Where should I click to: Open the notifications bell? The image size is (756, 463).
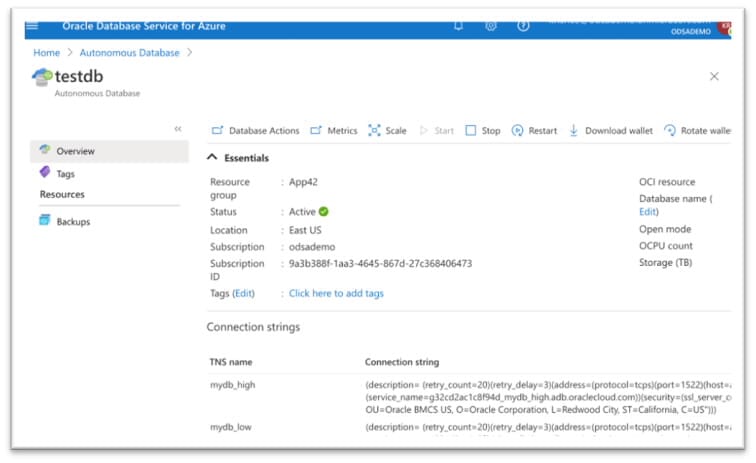tap(458, 26)
